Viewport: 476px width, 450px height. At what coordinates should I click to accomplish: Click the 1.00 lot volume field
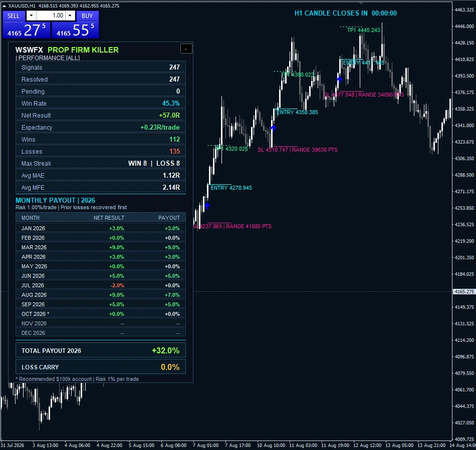(51, 16)
